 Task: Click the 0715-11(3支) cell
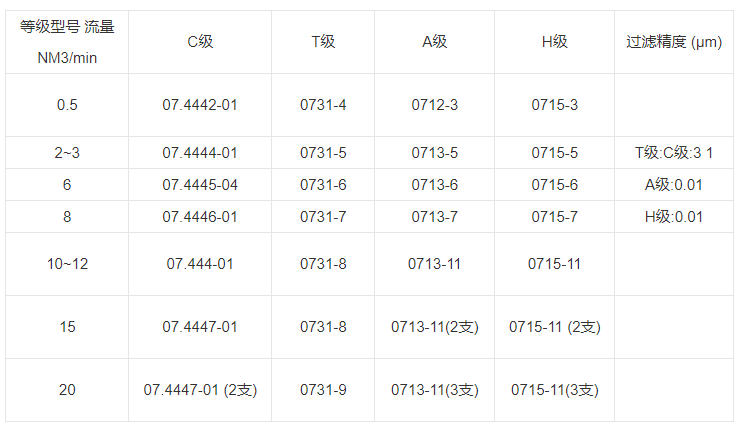(x=555, y=390)
